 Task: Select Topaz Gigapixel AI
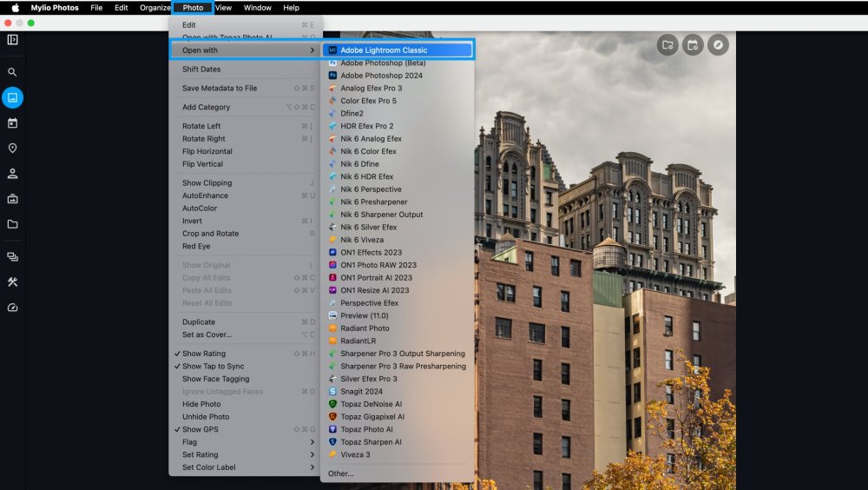398,417
